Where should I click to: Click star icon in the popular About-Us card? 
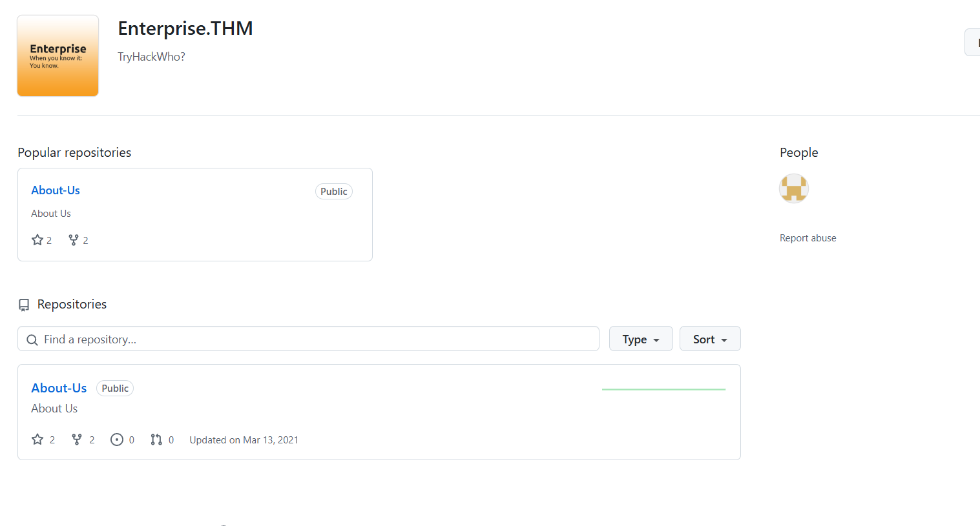pyautogui.click(x=37, y=240)
